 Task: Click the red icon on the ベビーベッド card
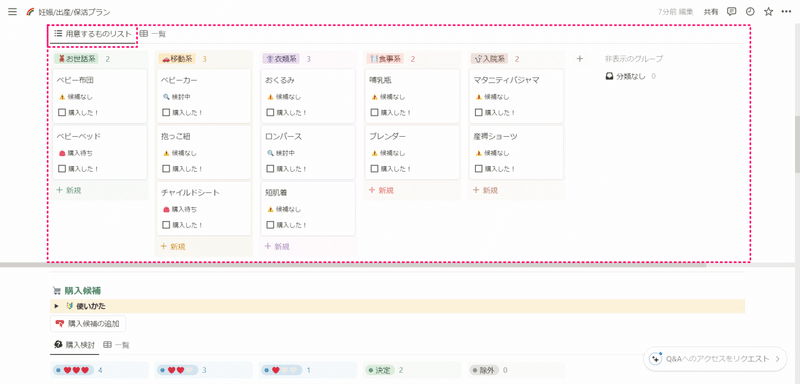point(62,153)
